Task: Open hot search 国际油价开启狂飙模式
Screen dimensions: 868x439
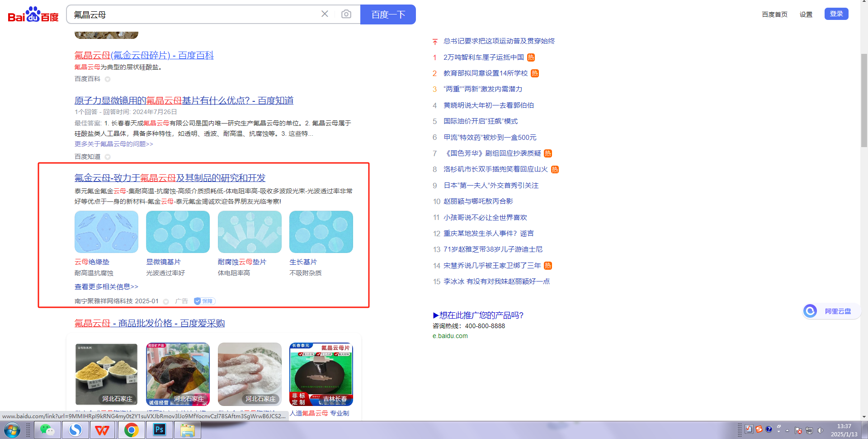Action: pyautogui.click(x=481, y=121)
